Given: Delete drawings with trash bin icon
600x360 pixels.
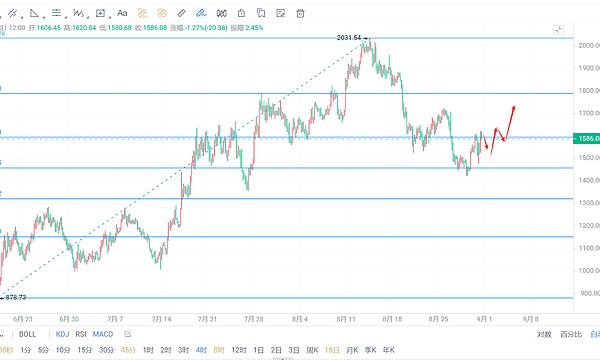Looking at the screenshot, I should [x=301, y=13].
